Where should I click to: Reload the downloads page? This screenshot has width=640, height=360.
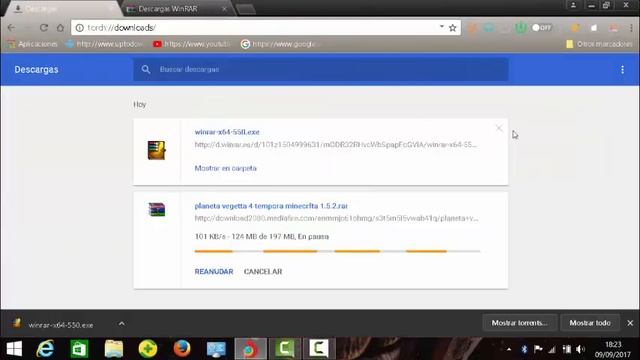pos(44,28)
